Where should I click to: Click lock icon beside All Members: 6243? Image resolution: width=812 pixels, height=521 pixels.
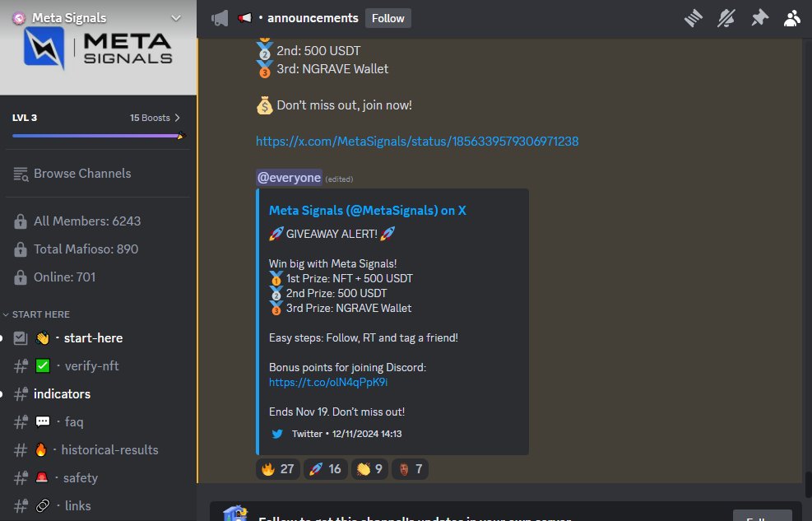click(21, 221)
